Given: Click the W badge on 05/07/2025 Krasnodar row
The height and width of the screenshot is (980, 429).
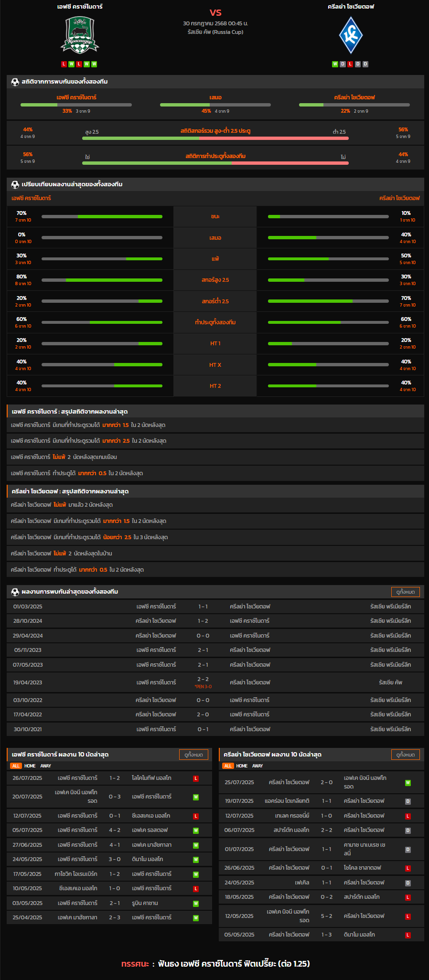Looking at the screenshot, I should point(196,831).
